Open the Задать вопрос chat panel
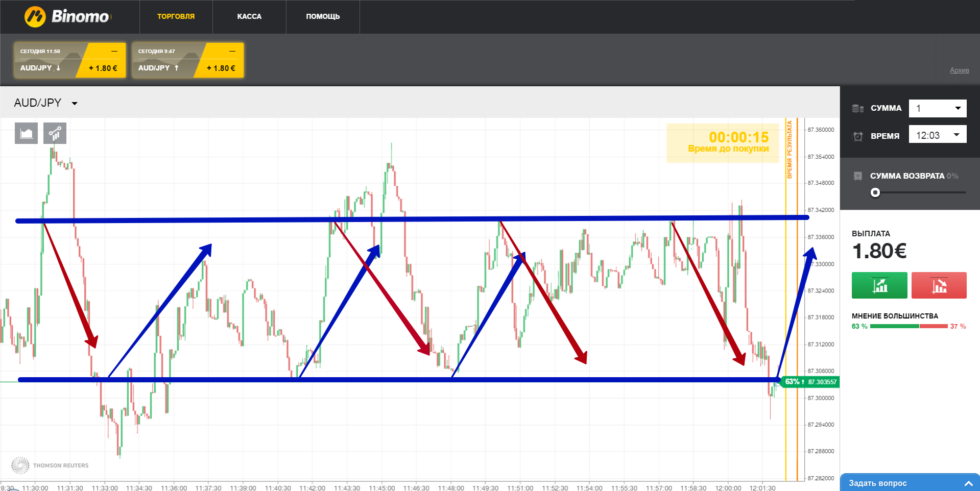This screenshot has height=491, width=980. tap(910, 483)
